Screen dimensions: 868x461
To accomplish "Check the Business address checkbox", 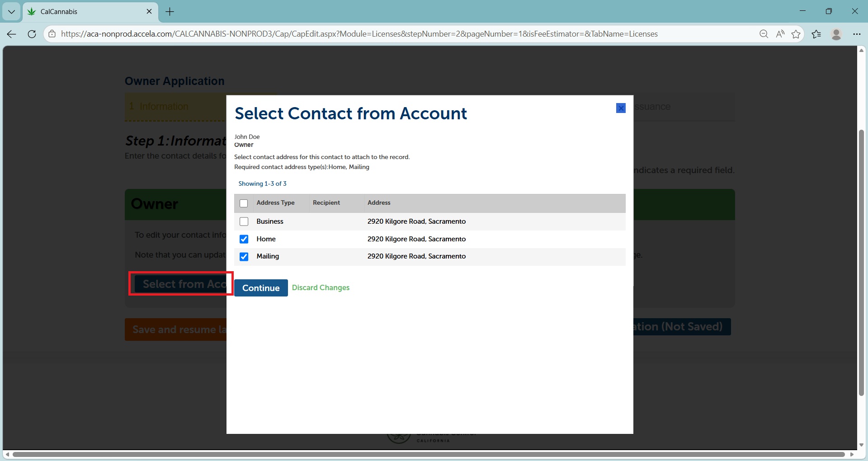I will coord(244,221).
